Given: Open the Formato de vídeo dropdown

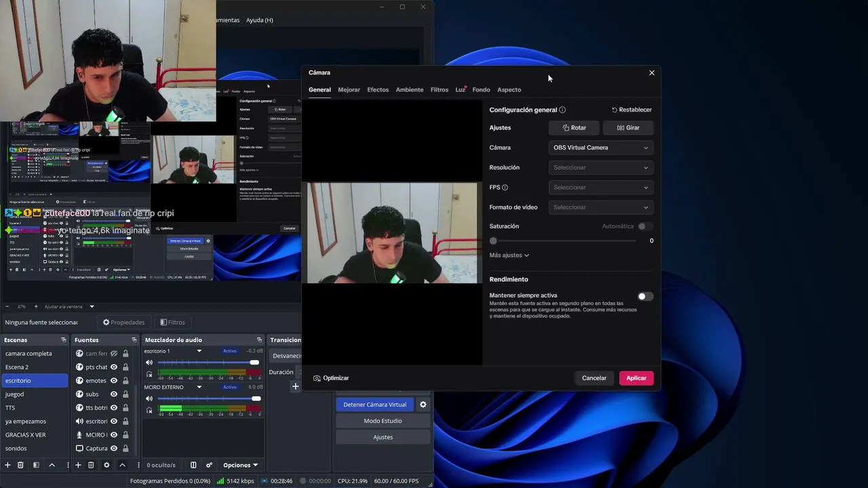Looking at the screenshot, I should 601,207.
